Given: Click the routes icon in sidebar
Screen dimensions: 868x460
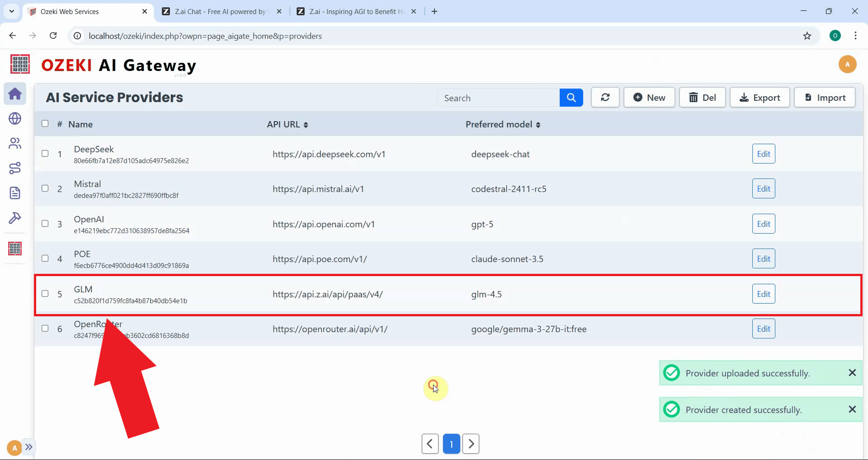Looking at the screenshot, I should [15, 168].
